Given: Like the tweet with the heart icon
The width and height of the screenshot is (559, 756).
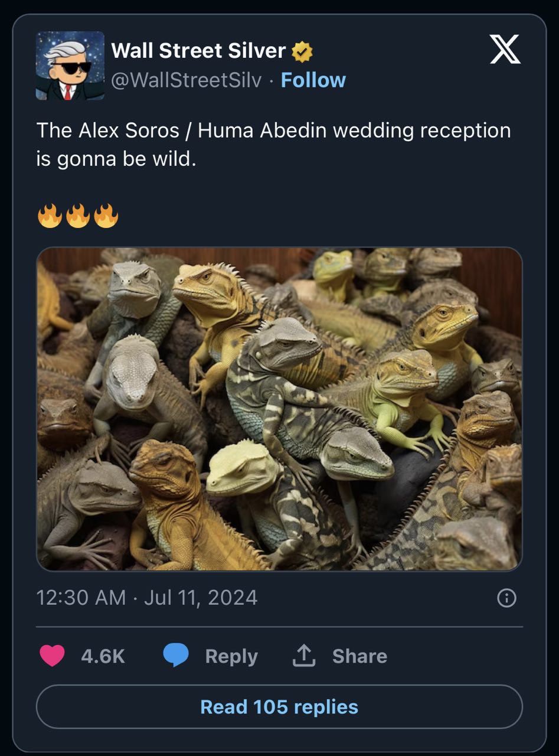Looking at the screenshot, I should pyautogui.click(x=52, y=656).
